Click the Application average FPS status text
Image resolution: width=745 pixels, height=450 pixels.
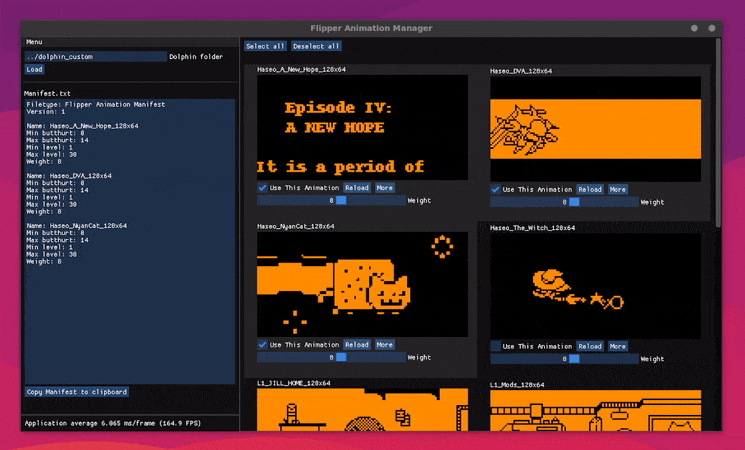(113, 423)
